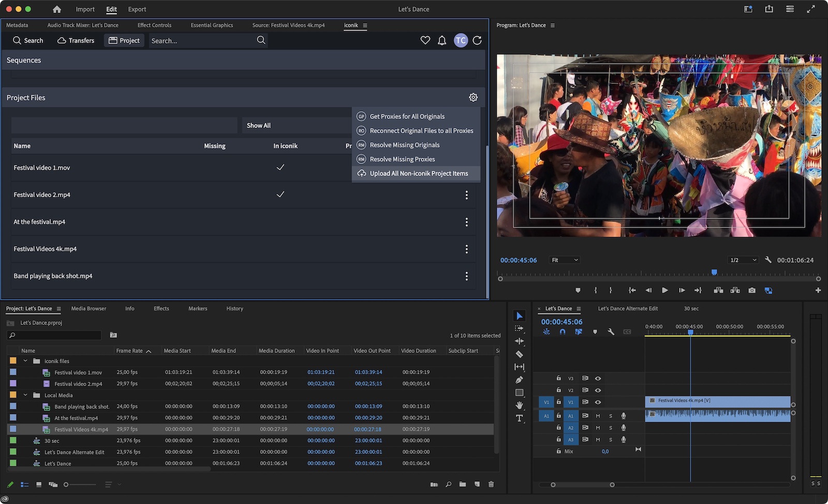Image resolution: width=828 pixels, height=504 pixels.
Task: Select the Razor tool in the timeline toolbar
Action: [x=519, y=354]
